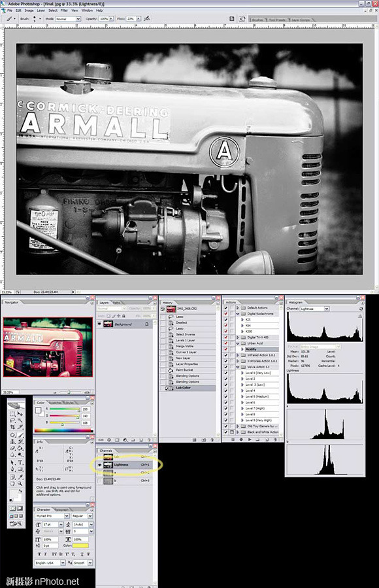
Task: Click the Play action button in Actions panel
Action: coord(250,440)
